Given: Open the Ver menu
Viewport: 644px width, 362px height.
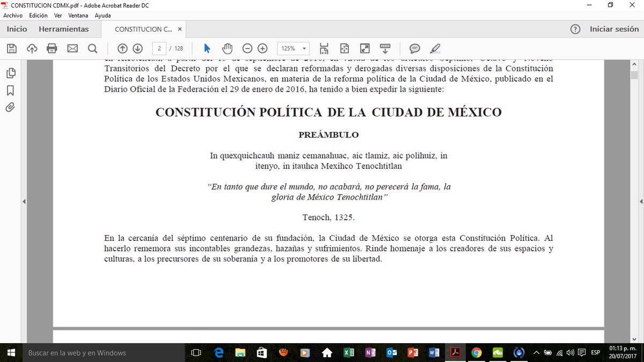Looking at the screenshot, I should coord(58,16).
